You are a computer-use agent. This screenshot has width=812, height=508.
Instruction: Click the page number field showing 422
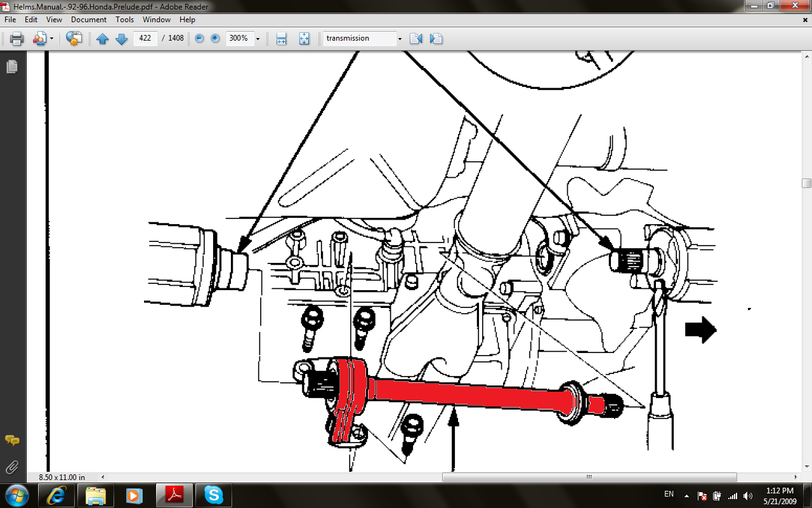pyautogui.click(x=145, y=39)
